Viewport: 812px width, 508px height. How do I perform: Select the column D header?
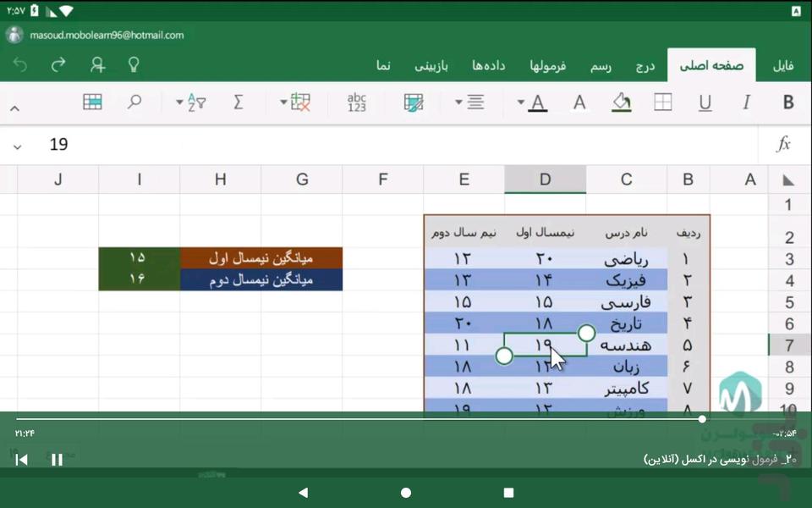[x=545, y=179]
